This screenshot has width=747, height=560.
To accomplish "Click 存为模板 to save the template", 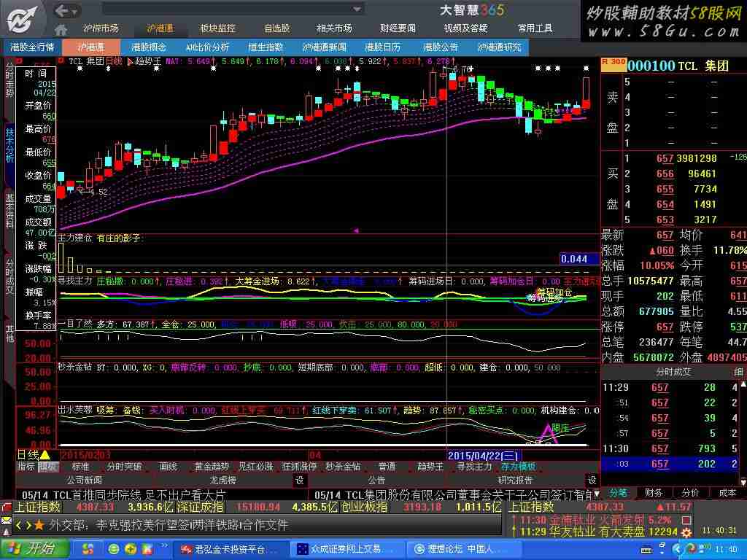I will pos(518,467).
